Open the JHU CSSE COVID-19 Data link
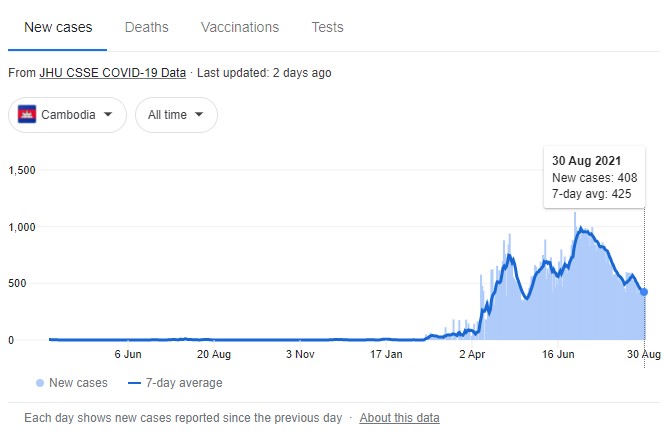 pyautogui.click(x=112, y=73)
